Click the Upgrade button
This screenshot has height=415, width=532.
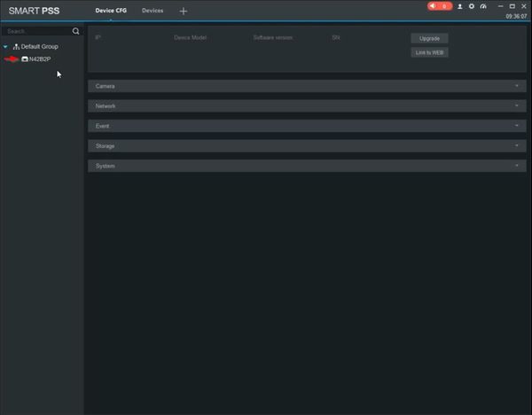[429, 38]
